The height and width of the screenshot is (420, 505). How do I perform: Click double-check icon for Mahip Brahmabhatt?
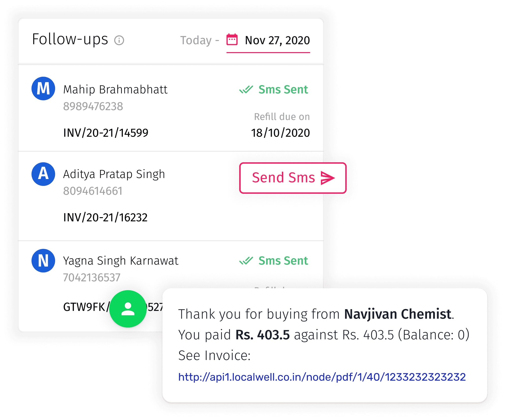pyautogui.click(x=246, y=90)
